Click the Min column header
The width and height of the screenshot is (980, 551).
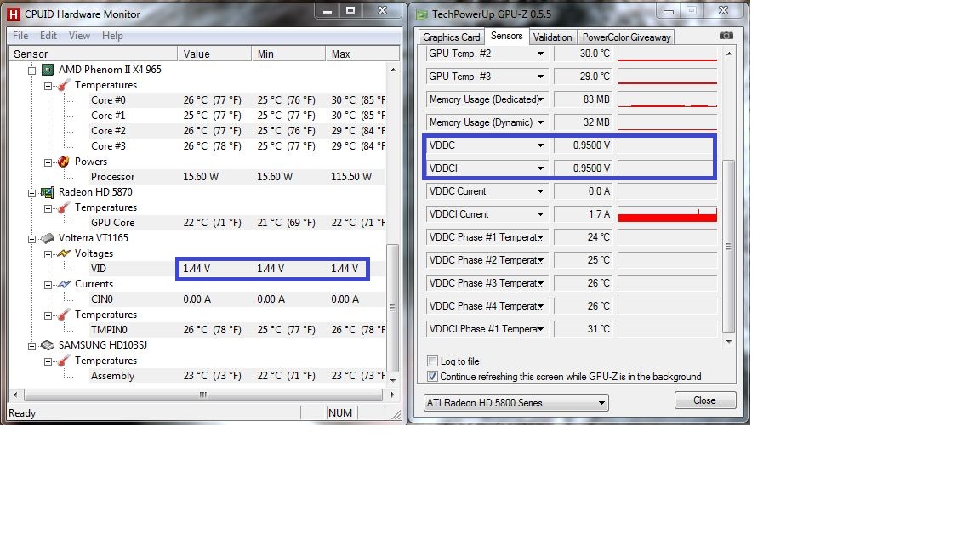(x=288, y=54)
